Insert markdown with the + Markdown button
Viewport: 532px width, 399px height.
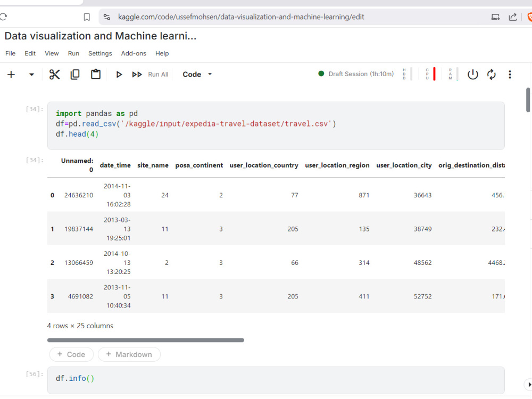(x=129, y=354)
